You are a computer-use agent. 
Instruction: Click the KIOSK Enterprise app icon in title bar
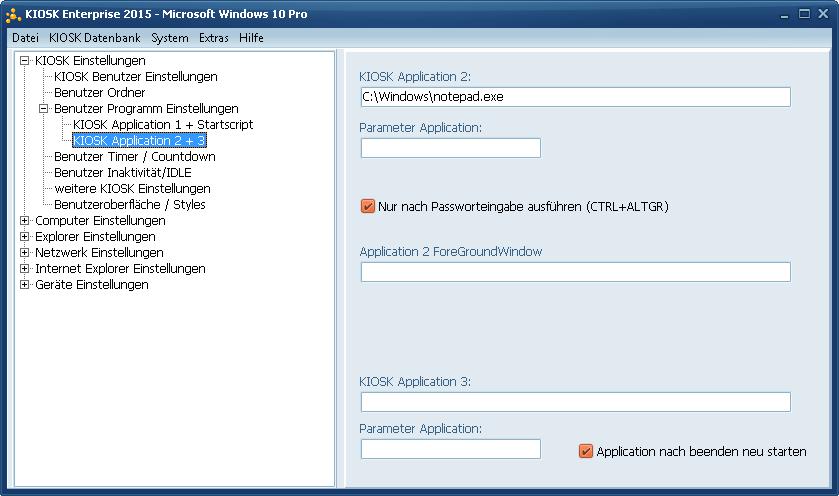pyautogui.click(x=13, y=15)
